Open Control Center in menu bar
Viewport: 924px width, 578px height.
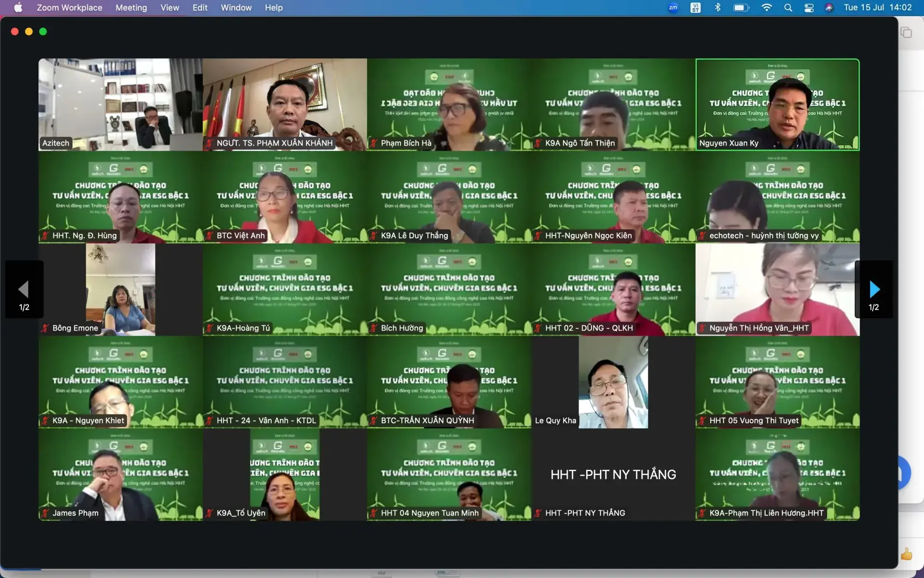(809, 8)
